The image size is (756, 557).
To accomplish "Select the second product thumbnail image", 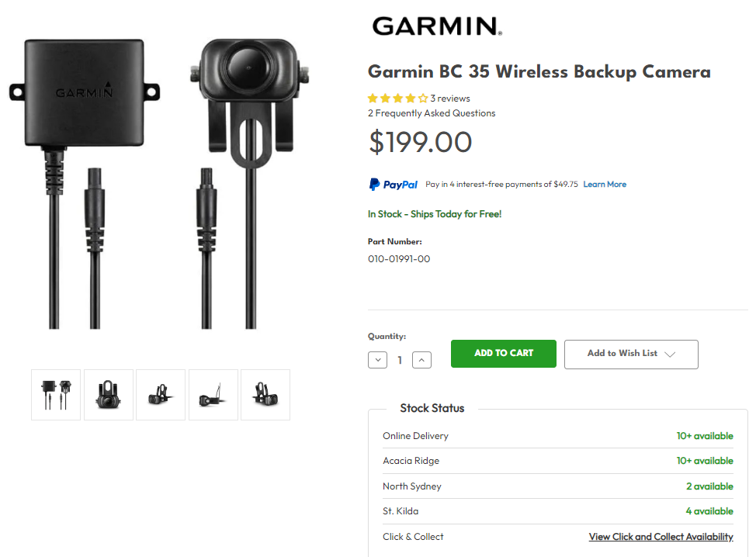I will (109, 395).
